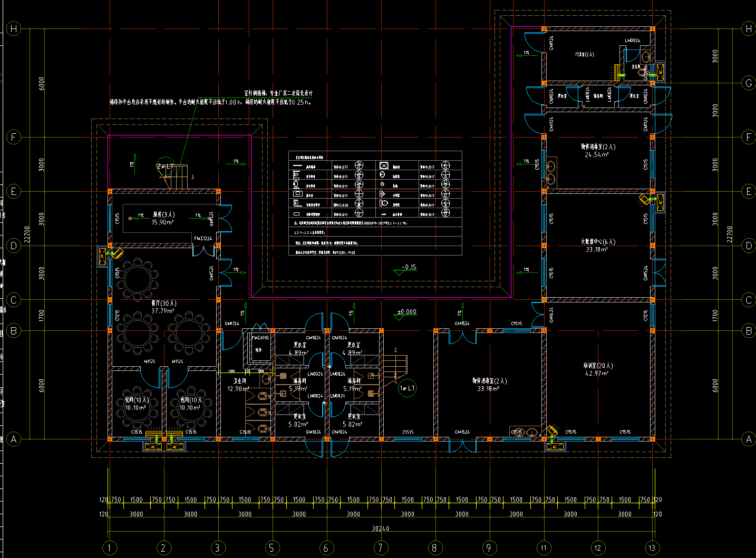Click the 33.18m² label near axis D
This screenshot has width=756, height=558.
coord(597,249)
